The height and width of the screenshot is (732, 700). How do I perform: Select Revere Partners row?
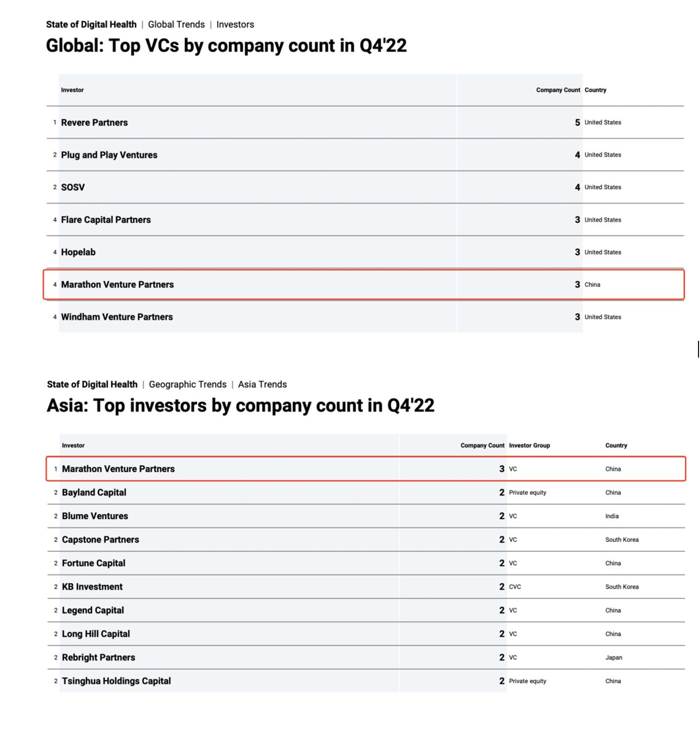(365, 122)
